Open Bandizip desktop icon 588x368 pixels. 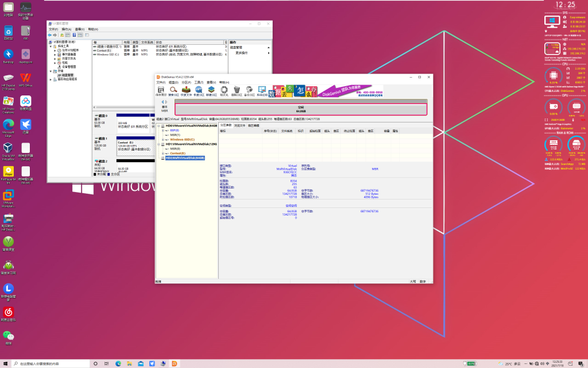tap(8, 56)
